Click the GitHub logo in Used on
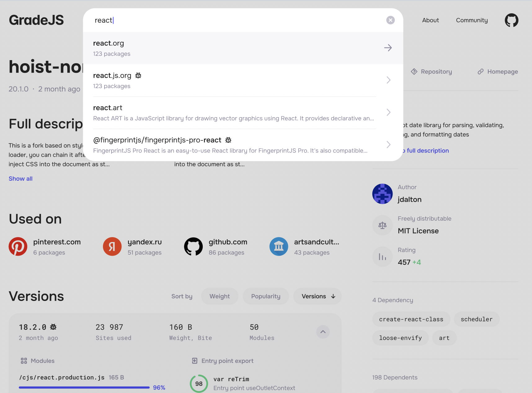Screen dimensions: 532x393 [193, 246]
